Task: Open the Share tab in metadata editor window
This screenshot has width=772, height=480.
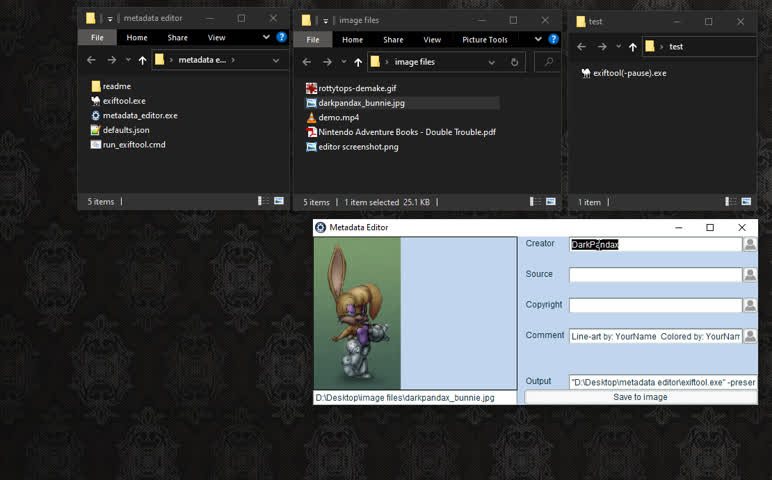Action: [x=177, y=38]
